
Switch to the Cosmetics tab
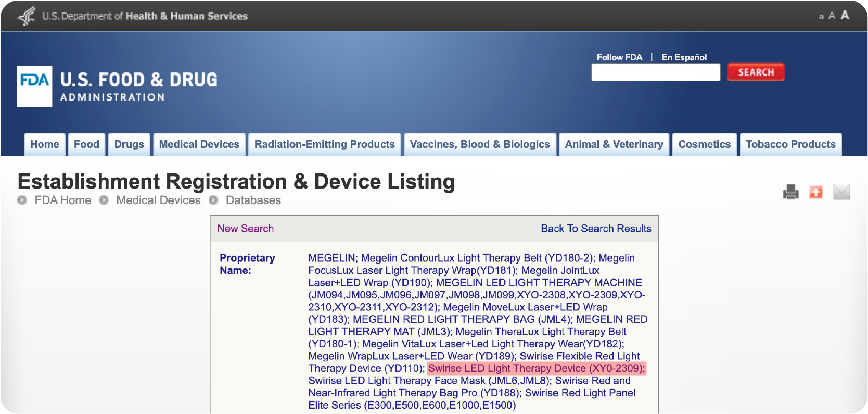(704, 144)
